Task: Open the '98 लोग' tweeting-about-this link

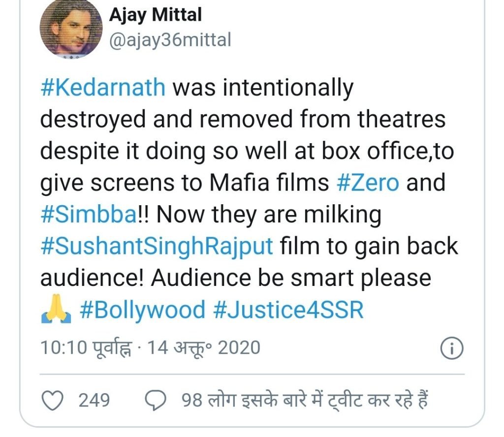Action: point(303,400)
